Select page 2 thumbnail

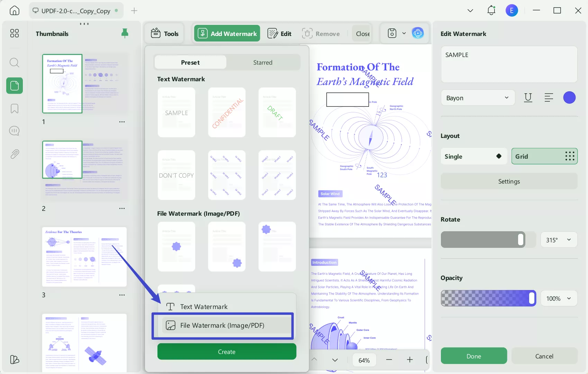pyautogui.click(x=84, y=170)
